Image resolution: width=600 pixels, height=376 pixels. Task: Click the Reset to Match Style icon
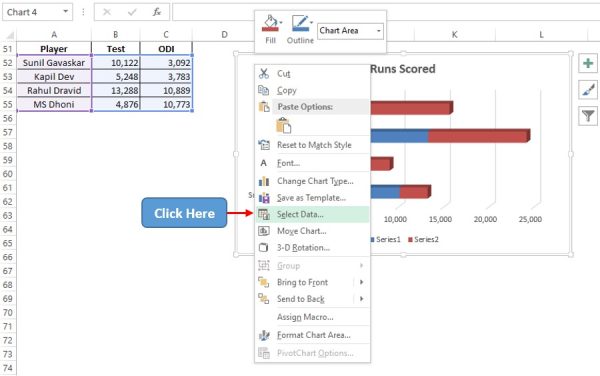click(x=264, y=145)
